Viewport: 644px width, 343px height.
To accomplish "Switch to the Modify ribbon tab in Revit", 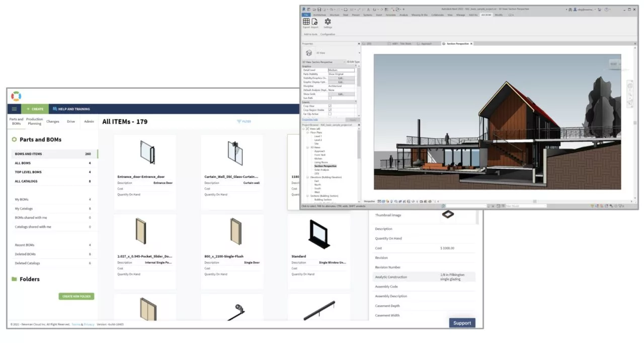I will [499, 15].
